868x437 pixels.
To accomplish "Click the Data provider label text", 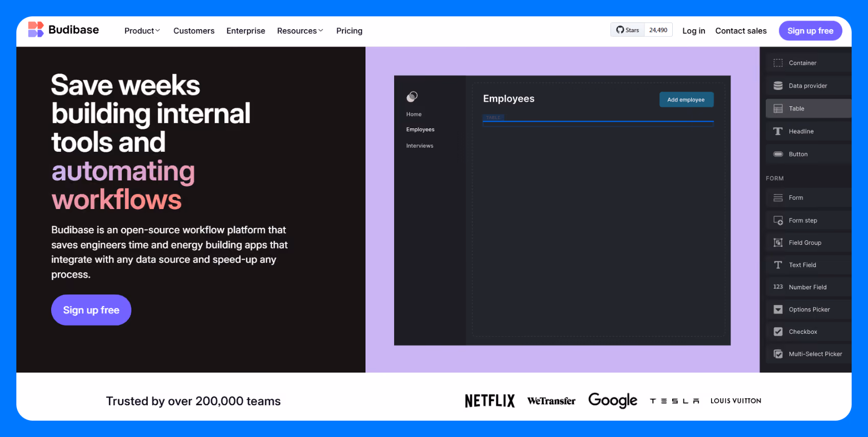I will point(808,86).
